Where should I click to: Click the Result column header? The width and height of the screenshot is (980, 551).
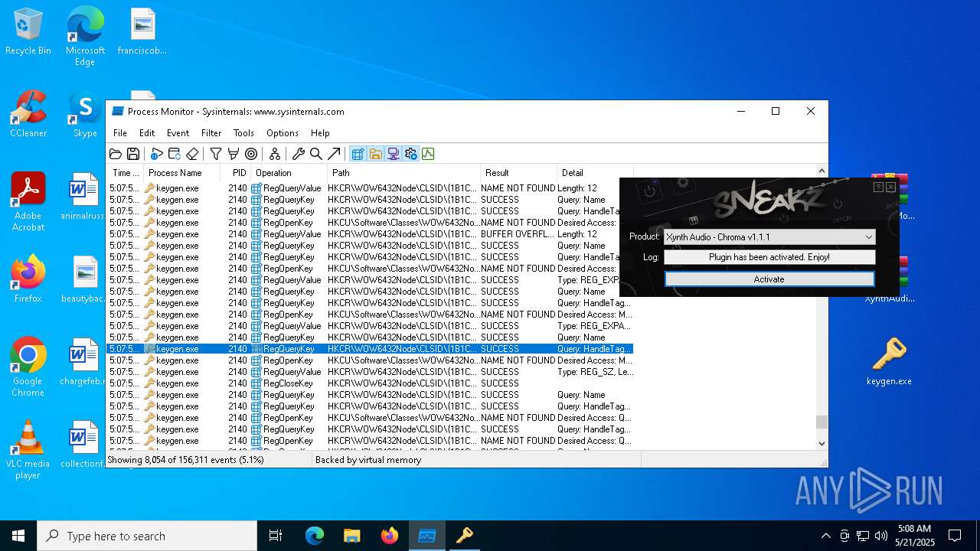(x=518, y=173)
